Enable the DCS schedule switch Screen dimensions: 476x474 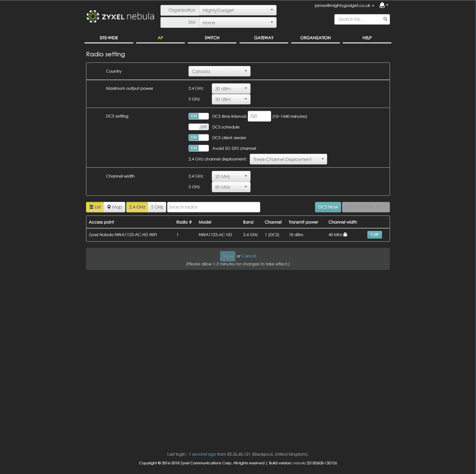tap(198, 127)
